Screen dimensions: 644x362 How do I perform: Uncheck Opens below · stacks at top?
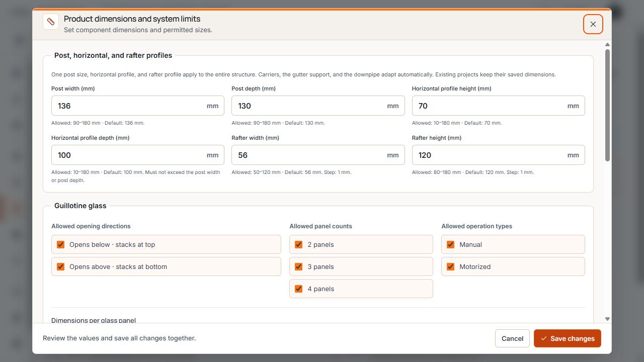click(x=61, y=244)
